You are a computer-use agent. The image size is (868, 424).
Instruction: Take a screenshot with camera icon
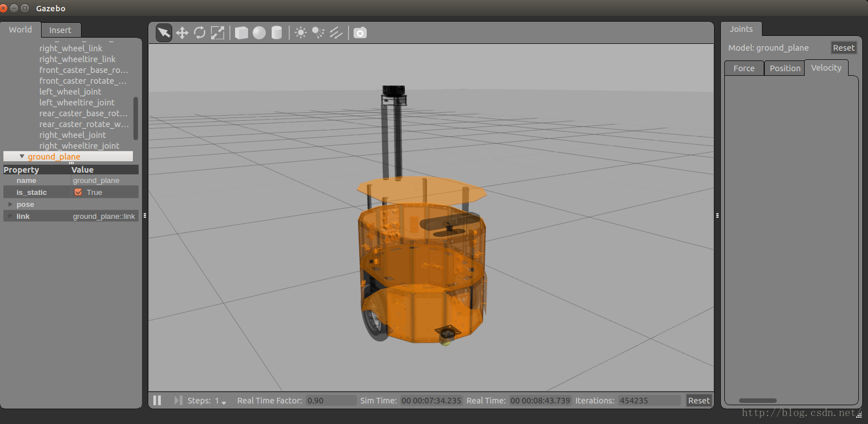coord(360,33)
